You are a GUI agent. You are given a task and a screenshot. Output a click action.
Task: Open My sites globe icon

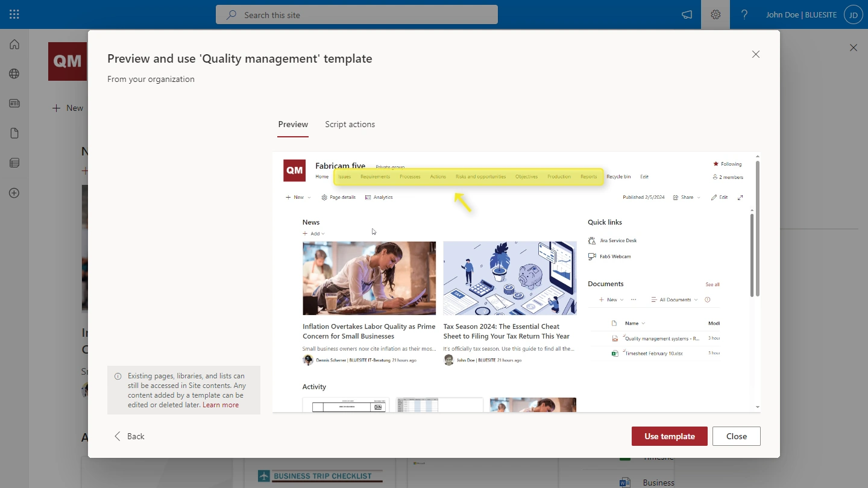[14, 74]
